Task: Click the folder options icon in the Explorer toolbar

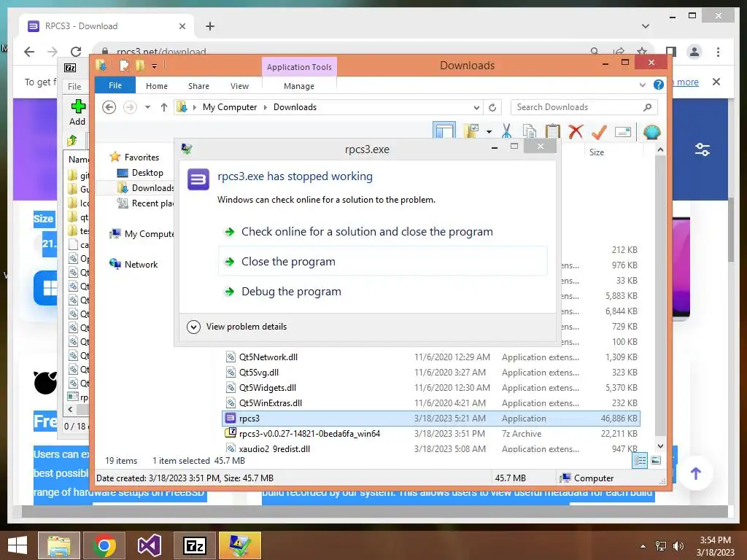Action: [x=471, y=131]
